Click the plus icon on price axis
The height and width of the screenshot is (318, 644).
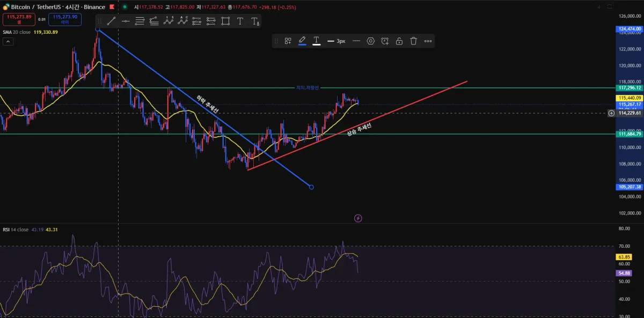tap(611, 113)
